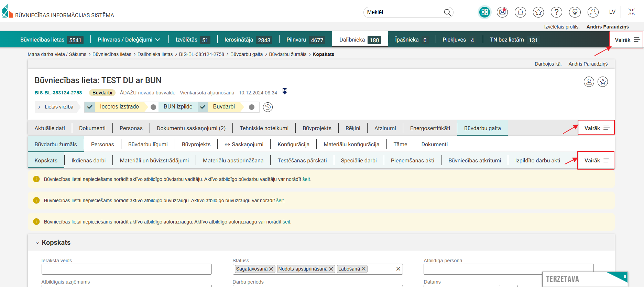Click the history clock icon
Image resolution: width=644 pixels, height=287 pixels.
tap(268, 107)
